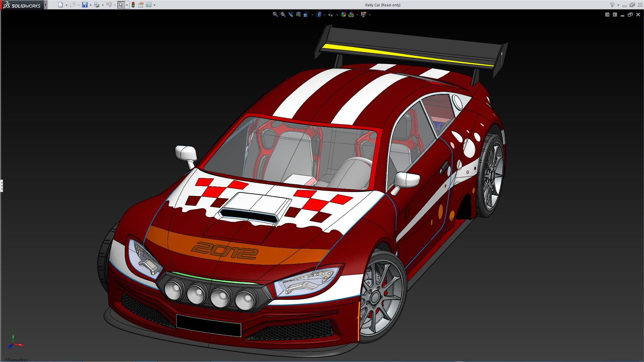Click the Display Style cube icon

pyautogui.click(x=318, y=14)
